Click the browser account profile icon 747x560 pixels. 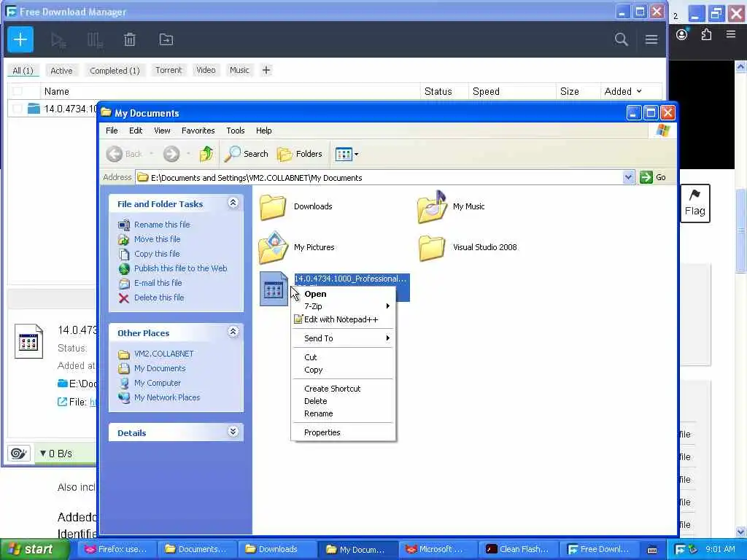682,34
